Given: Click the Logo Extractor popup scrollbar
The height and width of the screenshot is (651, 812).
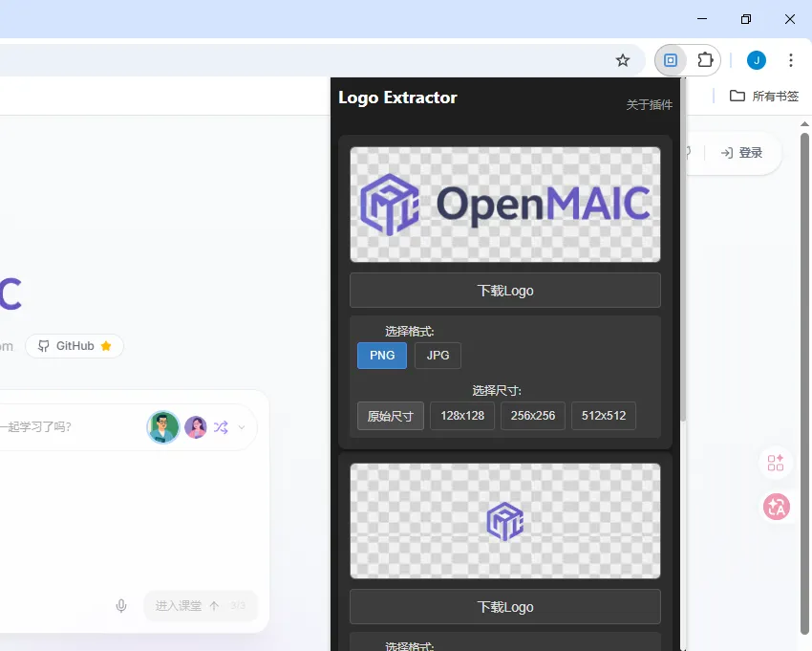Looking at the screenshot, I should point(683,249).
